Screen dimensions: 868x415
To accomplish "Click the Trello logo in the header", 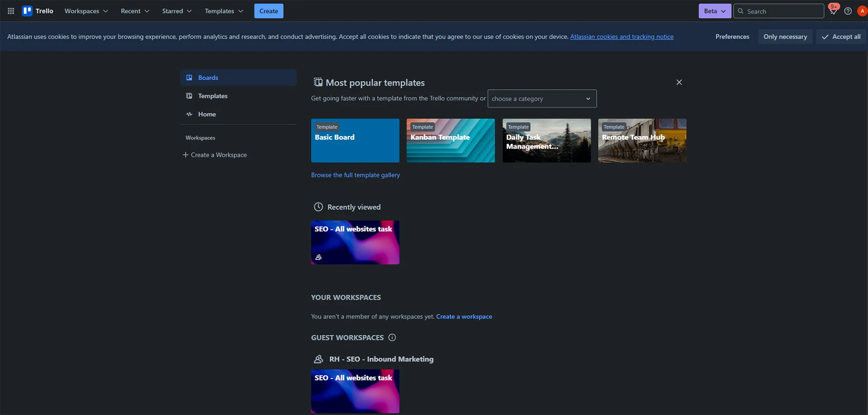I will pyautogui.click(x=38, y=11).
